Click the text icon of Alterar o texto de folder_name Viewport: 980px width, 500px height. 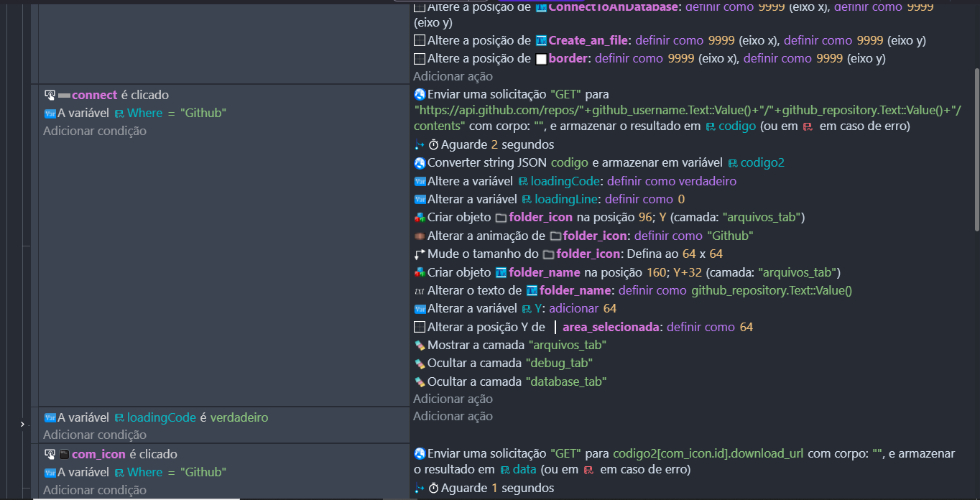click(420, 291)
